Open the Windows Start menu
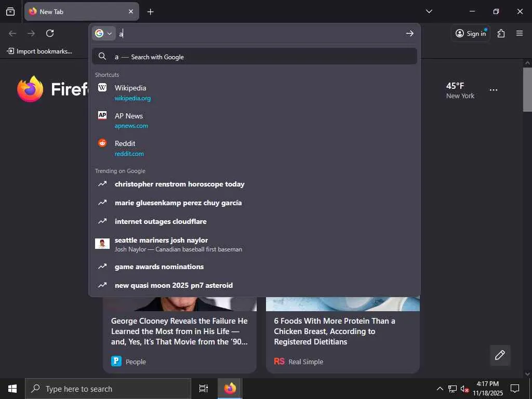This screenshot has width=532, height=399. tap(12, 389)
